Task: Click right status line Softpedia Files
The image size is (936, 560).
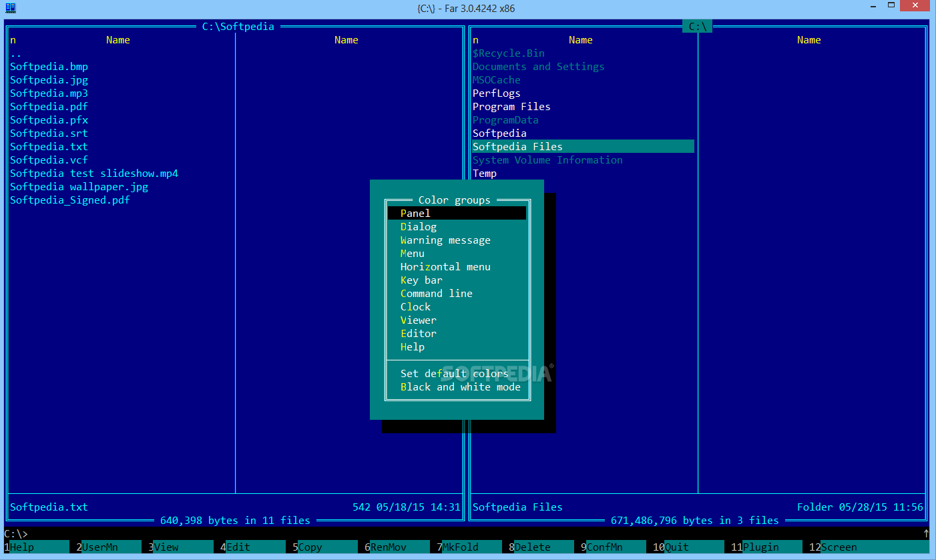Action: point(517,507)
